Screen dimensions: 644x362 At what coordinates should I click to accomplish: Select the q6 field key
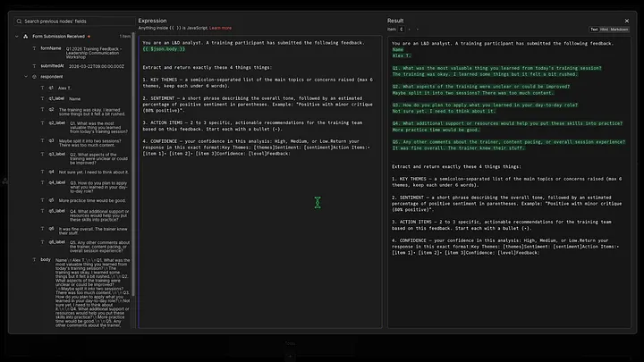tap(51, 229)
